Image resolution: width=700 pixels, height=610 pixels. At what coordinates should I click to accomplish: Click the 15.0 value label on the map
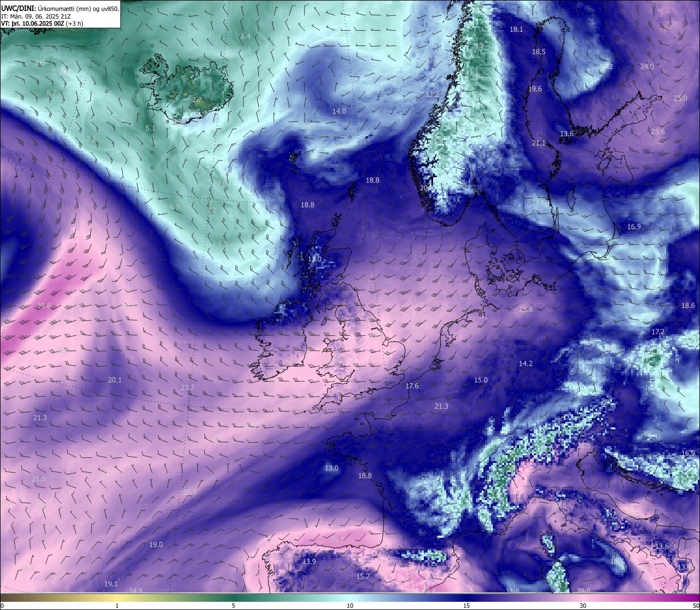(x=481, y=380)
